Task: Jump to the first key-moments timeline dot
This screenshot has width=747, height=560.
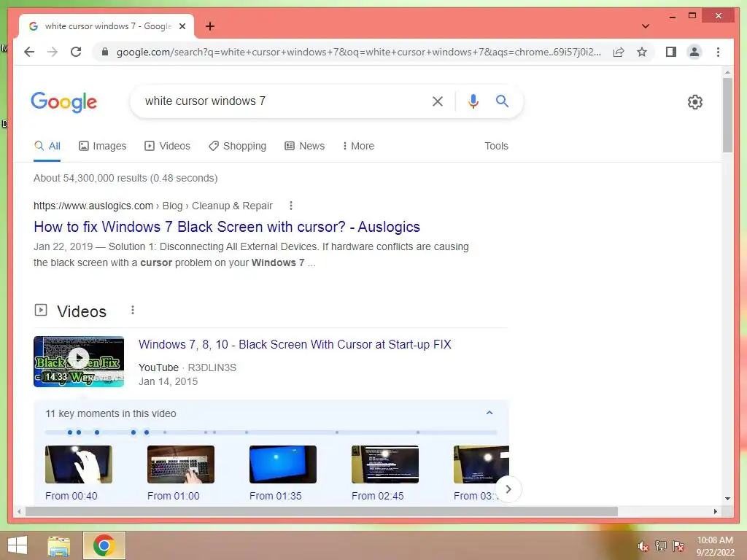Action: coord(70,432)
